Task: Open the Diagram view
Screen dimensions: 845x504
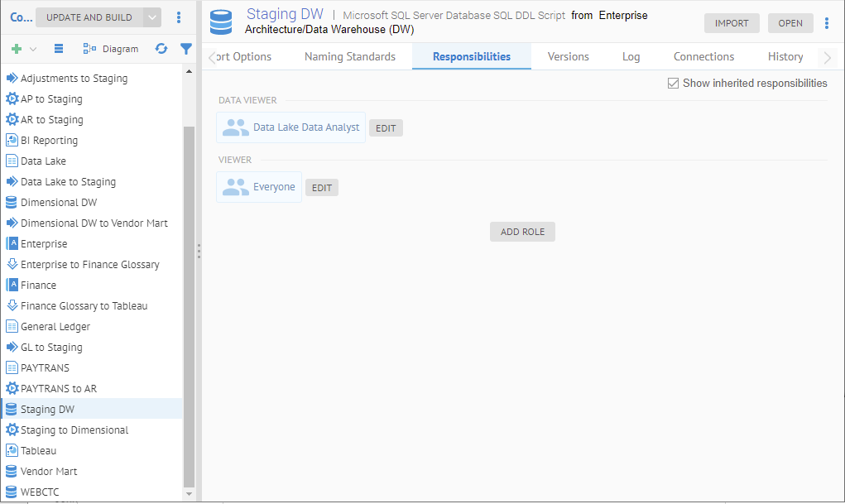Action: pyautogui.click(x=111, y=49)
